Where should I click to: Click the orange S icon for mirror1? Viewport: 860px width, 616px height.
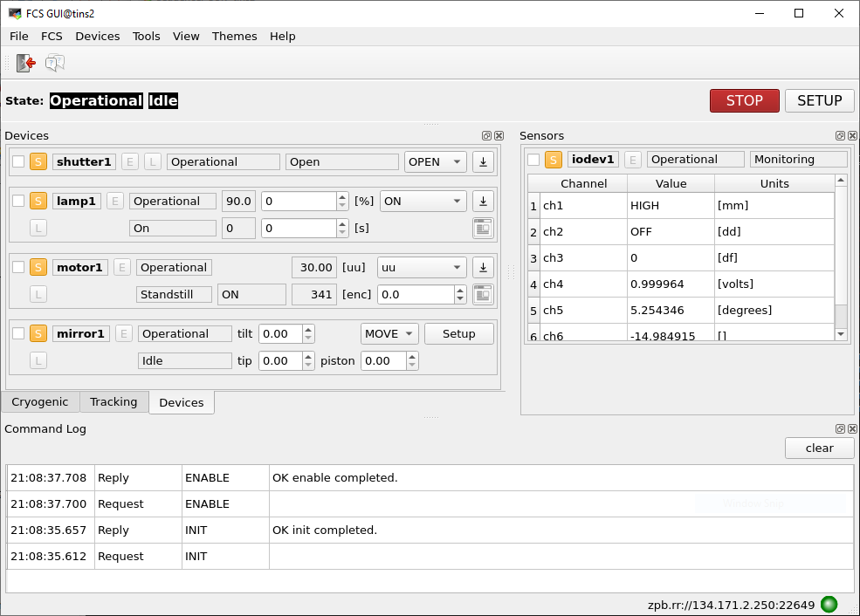tap(38, 334)
